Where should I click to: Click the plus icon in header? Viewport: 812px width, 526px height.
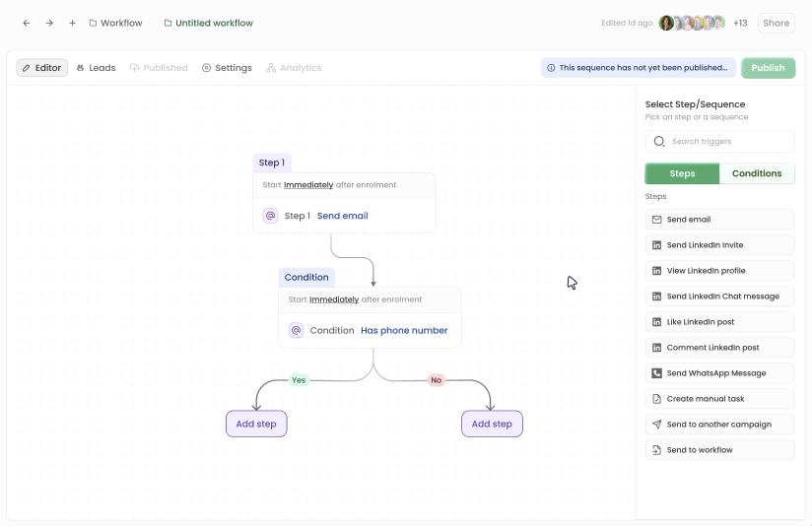73,23
